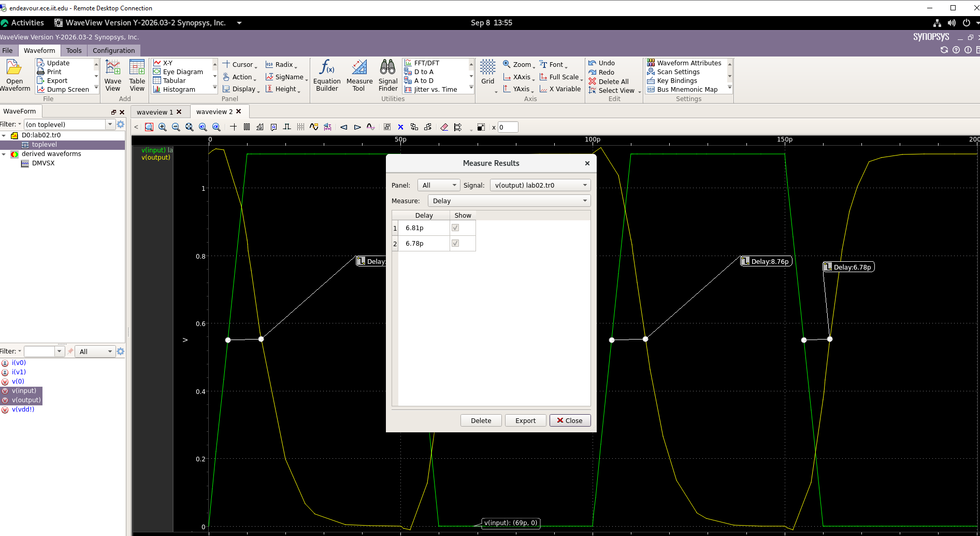Click the Histogram panel option
The height and width of the screenshot is (536, 980).
(174, 89)
